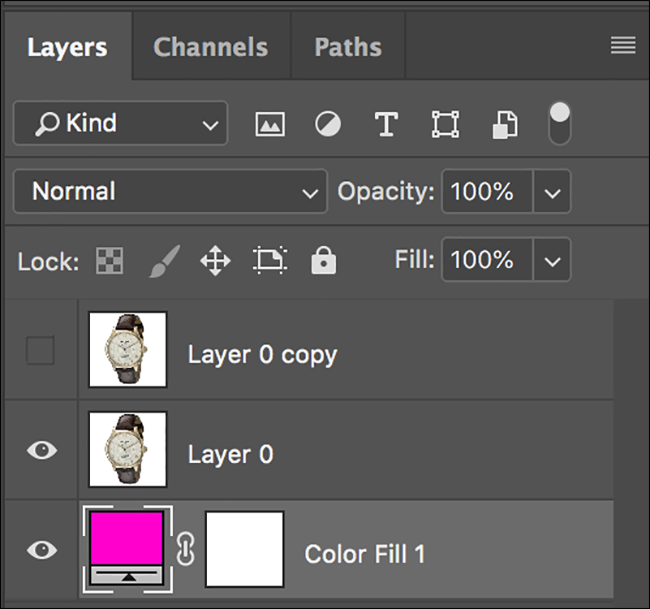Filter for adjustment layers icon
This screenshot has height=609, width=650.
(x=327, y=124)
